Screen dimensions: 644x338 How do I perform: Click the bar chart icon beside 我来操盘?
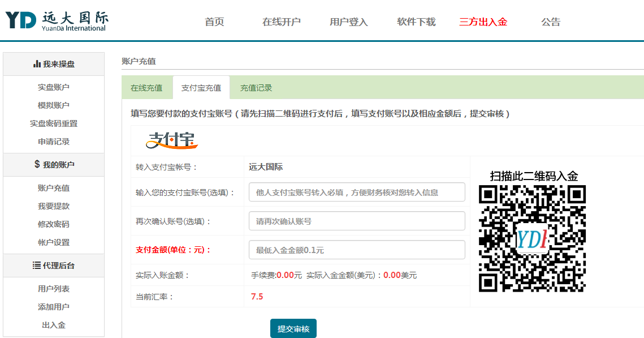(37, 64)
